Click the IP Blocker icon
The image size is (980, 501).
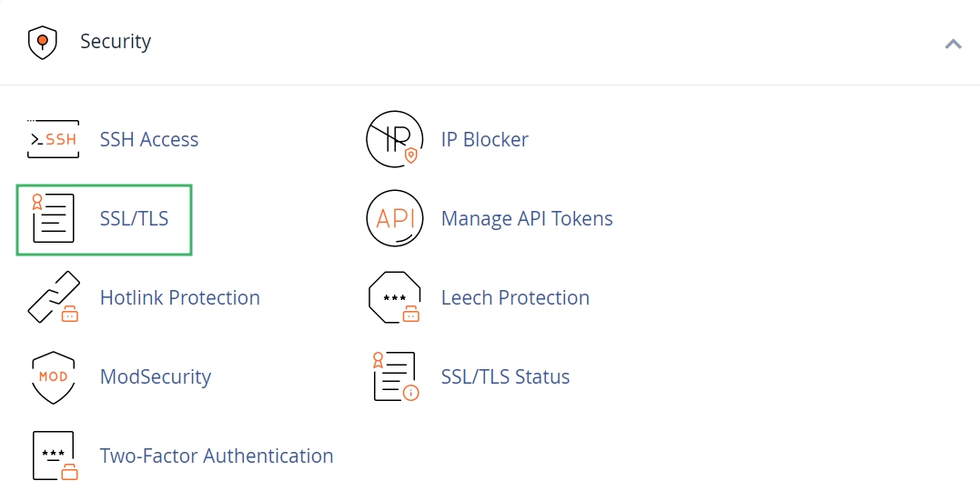(394, 139)
